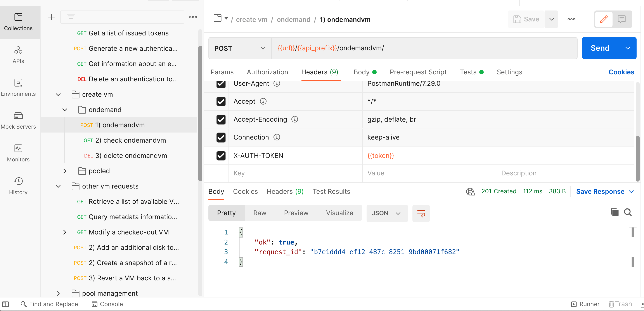Expand the pooled folder
Screen dimensions: 644x311
[x=65, y=171]
